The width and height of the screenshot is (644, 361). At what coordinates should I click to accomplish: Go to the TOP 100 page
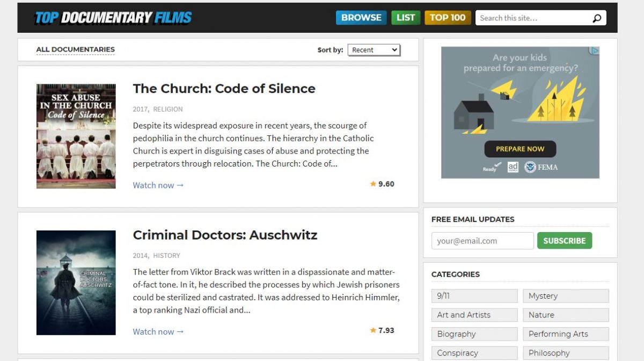pos(448,18)
